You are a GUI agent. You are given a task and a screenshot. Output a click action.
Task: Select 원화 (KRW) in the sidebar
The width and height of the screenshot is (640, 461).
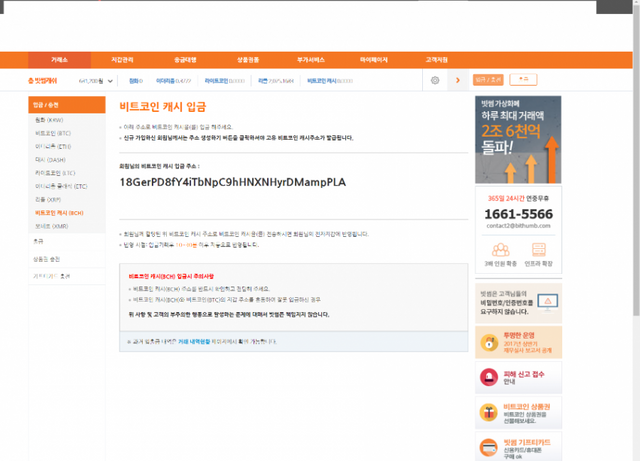pyautogui.click(x=49, y=120)
